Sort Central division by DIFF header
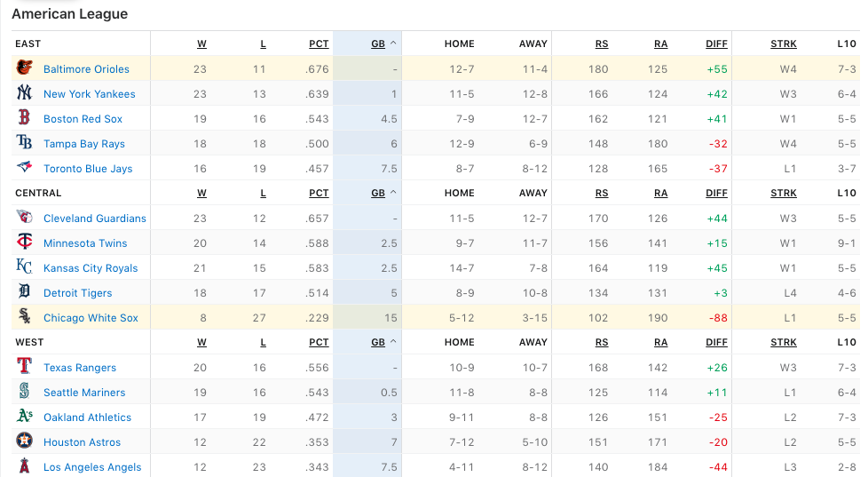The image size is (868, 477). point(716,193)
